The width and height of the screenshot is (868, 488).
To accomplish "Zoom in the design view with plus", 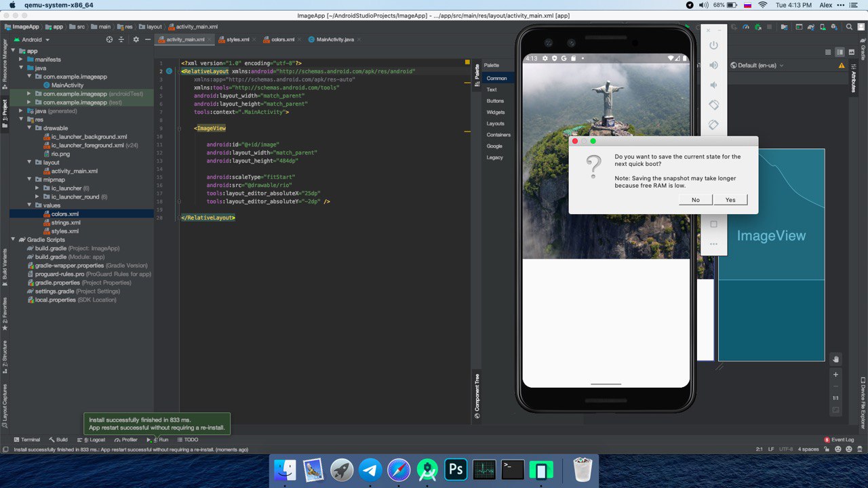I will pos(835,374).
